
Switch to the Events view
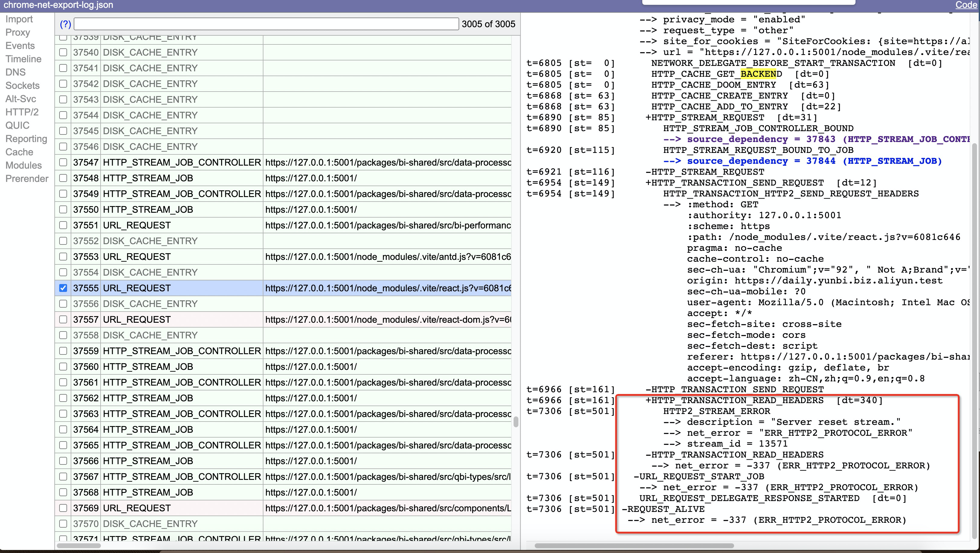(20, 46)
